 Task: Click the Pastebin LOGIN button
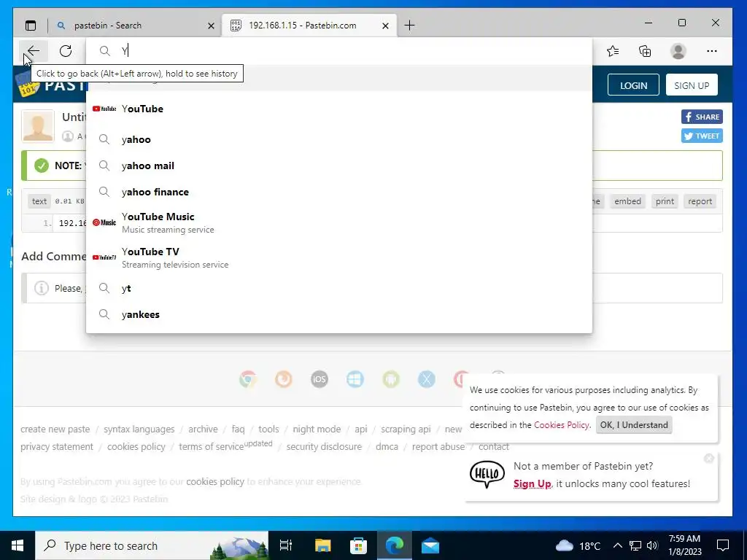pyautogui.click(x=633, y=85)
